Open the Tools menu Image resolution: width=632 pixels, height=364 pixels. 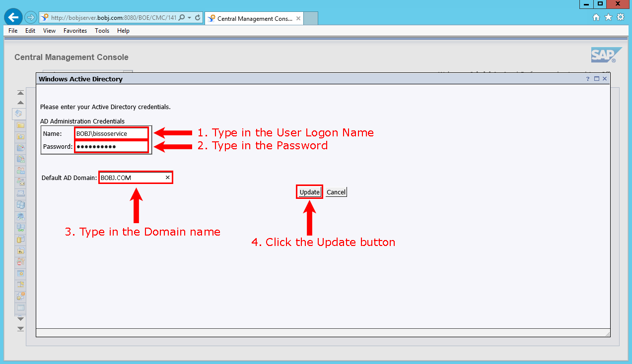pyautogui.click(x=102, y=31)
